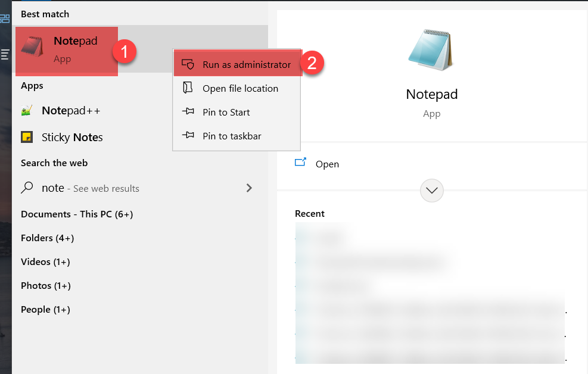This screenshot has width=588, height=374.
Task: Open the Videos (1+) category
Action: [x=45, y=261]
